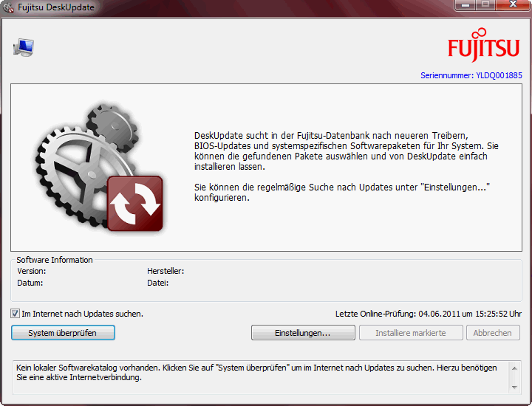Minimize the Fujitsu DeskUpdate window
This screenshot has width=532, height=406.
pos(465,5)
